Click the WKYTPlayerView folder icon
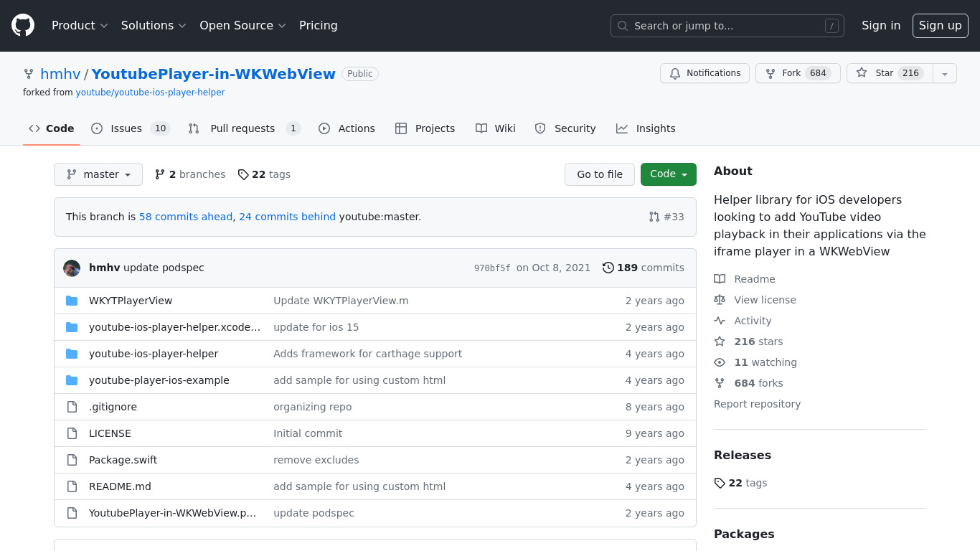The width and height of the screenshot is (980, 551). pyautogui.click(x=72, y=301)
